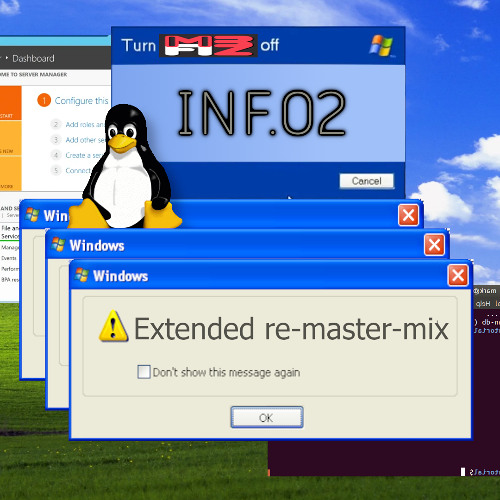Image resolution: width=500 pixels, height=500 pixels.
Task: Click the flag icon in the front Windows dialog title
Action: click(x=81, y=275)
